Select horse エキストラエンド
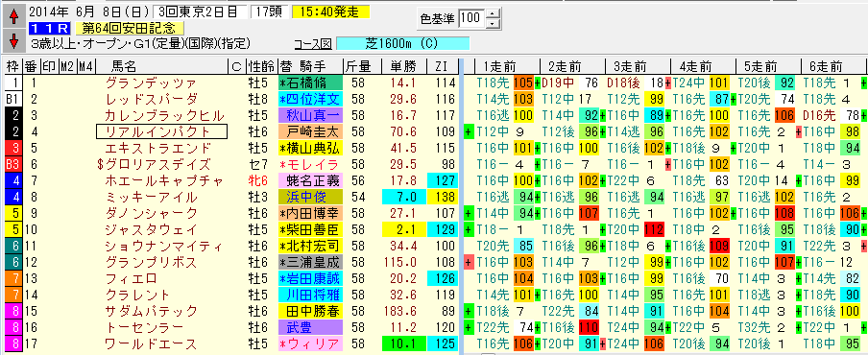Screen dimensions: 868x355 point(157,148)
